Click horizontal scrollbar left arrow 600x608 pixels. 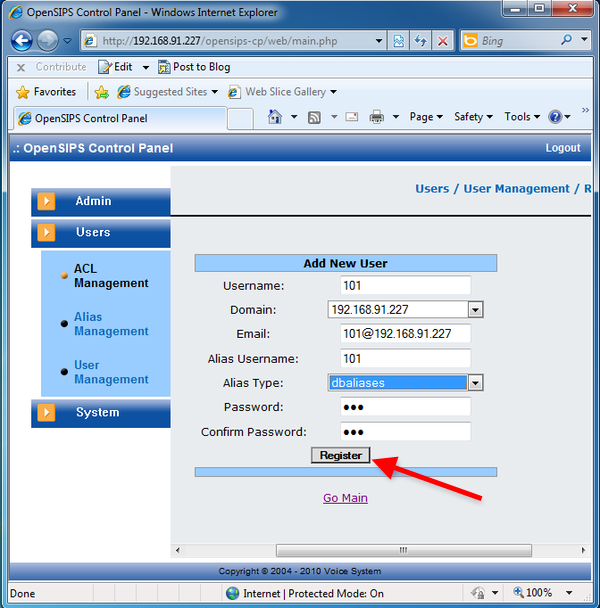pos(178,550)
